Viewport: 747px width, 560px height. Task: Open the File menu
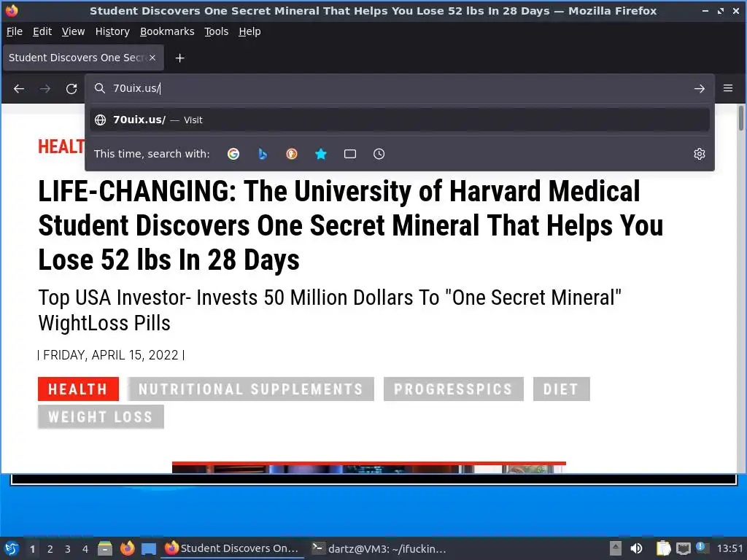pyautogui.click(x=15, y=31)
